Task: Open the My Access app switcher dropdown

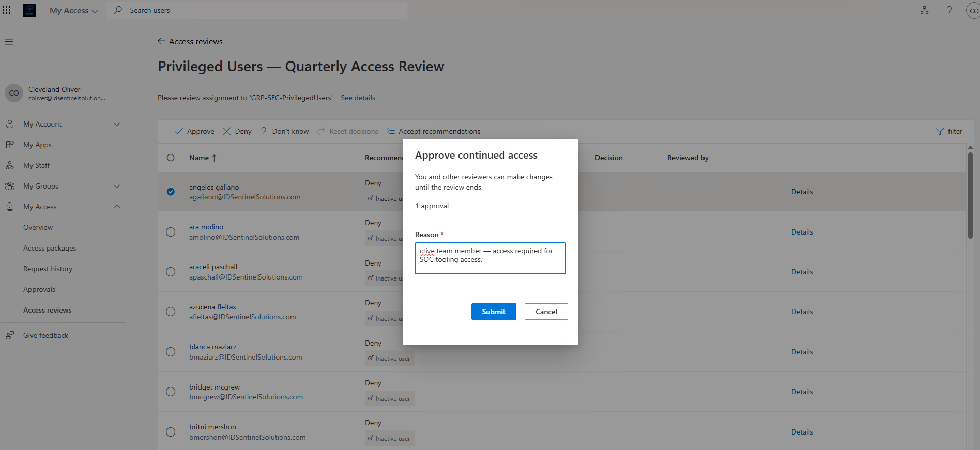Action: (73, 10)
